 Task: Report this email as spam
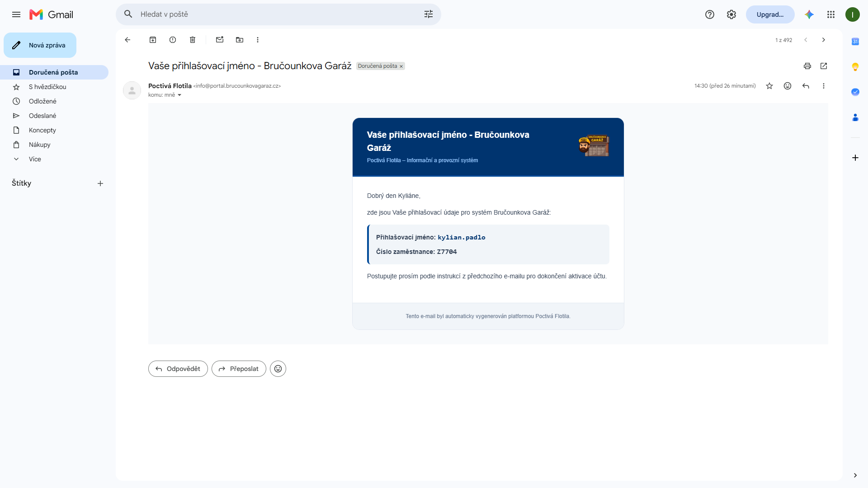[x=173, y=40]
